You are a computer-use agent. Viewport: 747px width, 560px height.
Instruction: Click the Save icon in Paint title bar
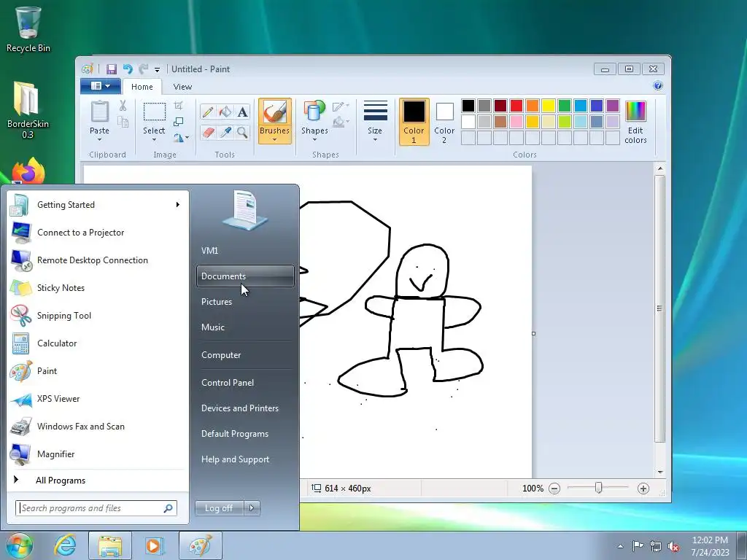(x=112, y=69)
